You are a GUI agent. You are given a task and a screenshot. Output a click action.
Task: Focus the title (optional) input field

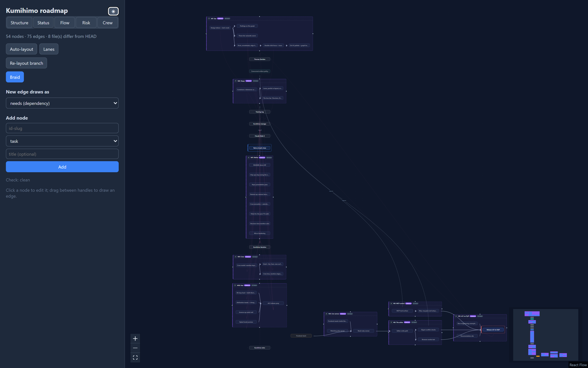click(x=62, y=154)
